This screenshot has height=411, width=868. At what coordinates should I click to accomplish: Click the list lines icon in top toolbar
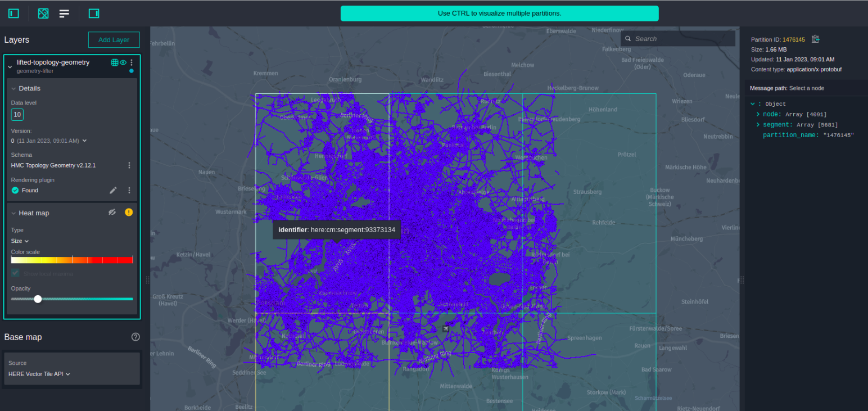coord(65,13)
